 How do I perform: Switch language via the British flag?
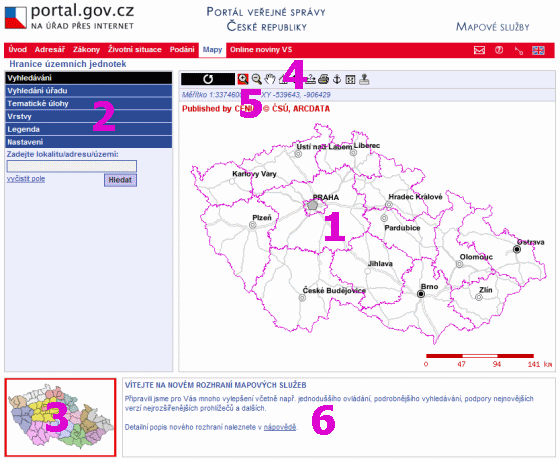(x=538, y=50)
